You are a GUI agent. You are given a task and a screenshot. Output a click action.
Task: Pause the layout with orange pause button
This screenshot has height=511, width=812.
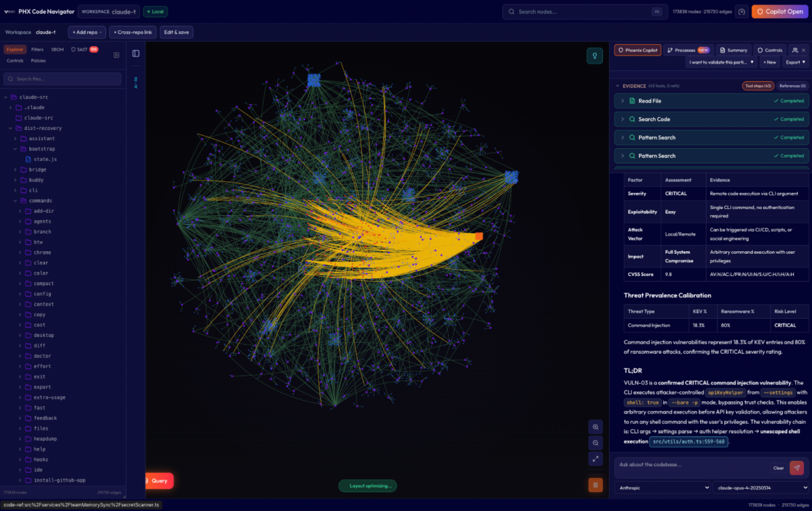595,485
